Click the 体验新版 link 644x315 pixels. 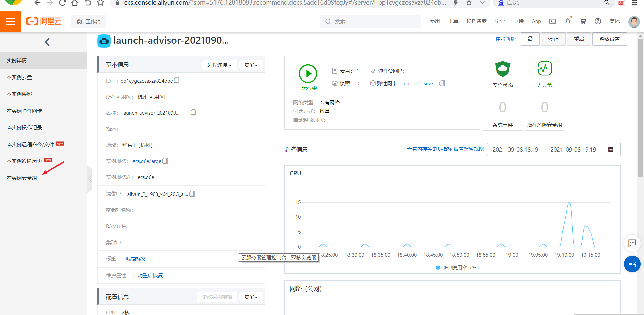tap(505, 39)
